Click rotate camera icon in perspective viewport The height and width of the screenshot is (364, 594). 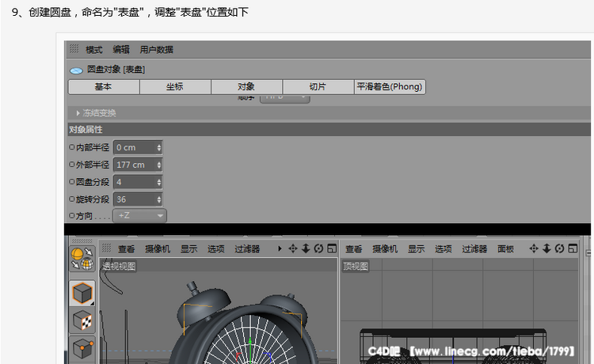[318, 248]
